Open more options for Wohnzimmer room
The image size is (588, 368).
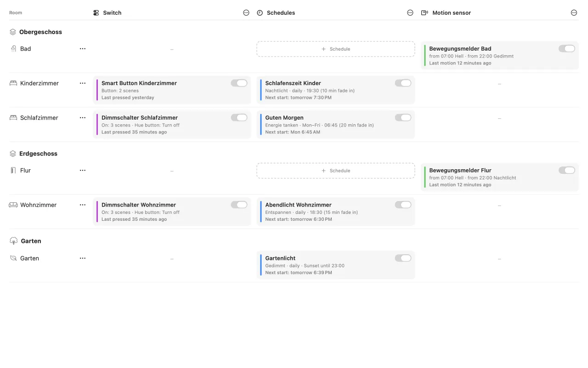[x=83, y=205]
